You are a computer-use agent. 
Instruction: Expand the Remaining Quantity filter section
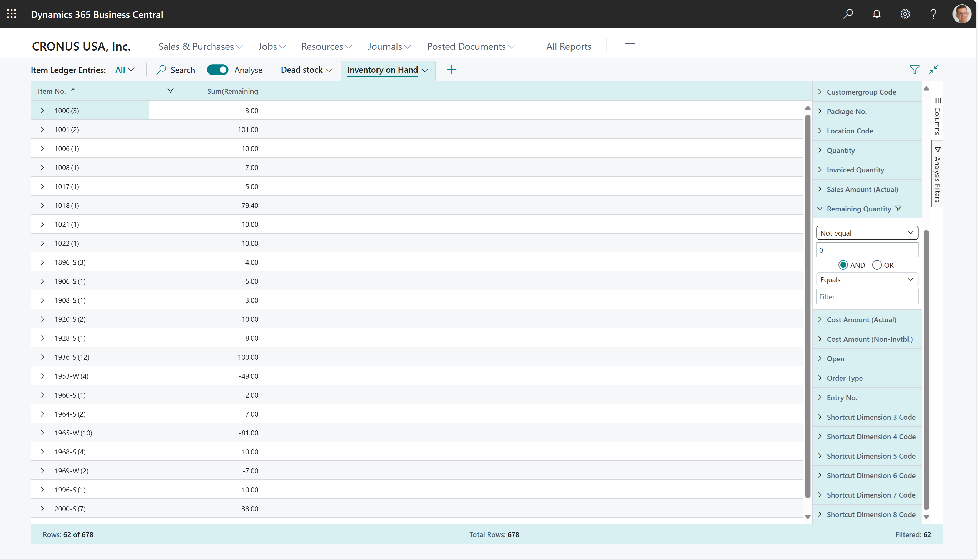pos(820,209)
